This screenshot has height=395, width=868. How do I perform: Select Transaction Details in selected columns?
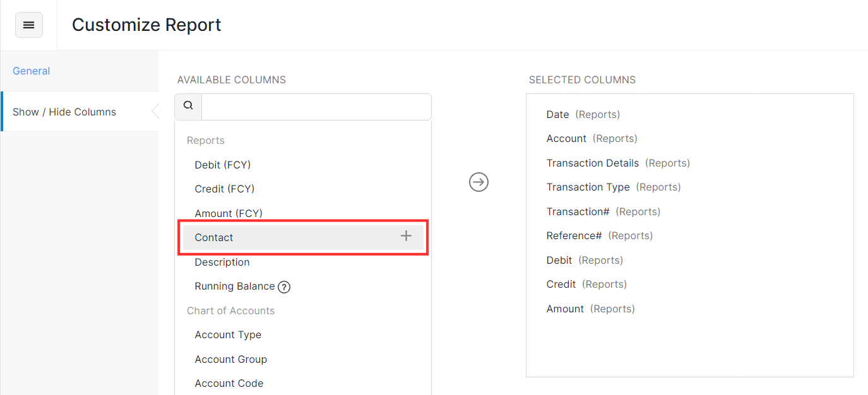(x=593, y=162)
